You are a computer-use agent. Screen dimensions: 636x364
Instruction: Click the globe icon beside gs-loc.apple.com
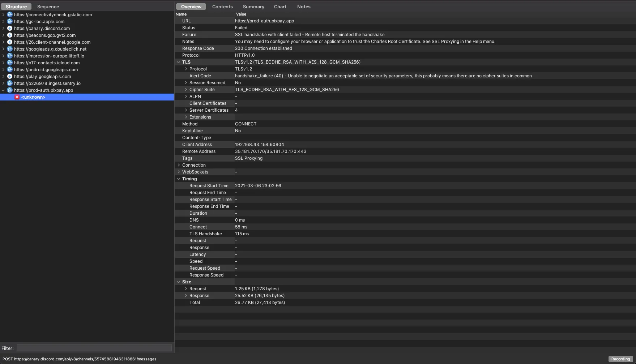[10, 22]
